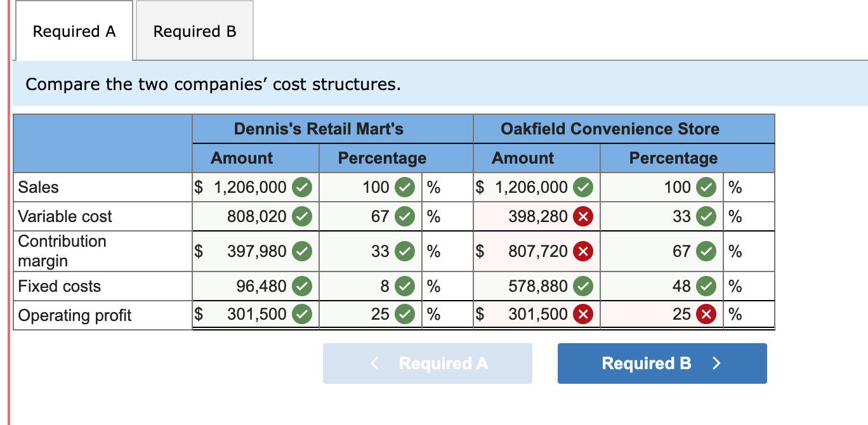Click the Fixed costs row label

60,286
